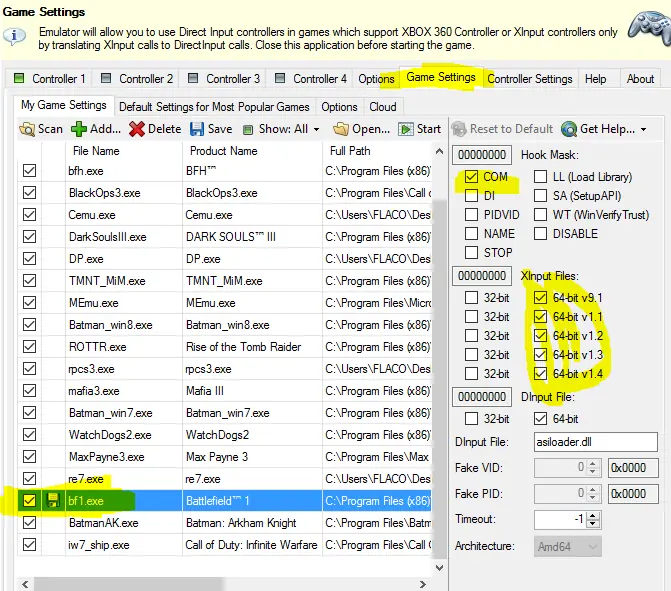Screen dimensions: 671x591
Task: Expand the Get Help dropdown arrow
Action: click(643, 129)
